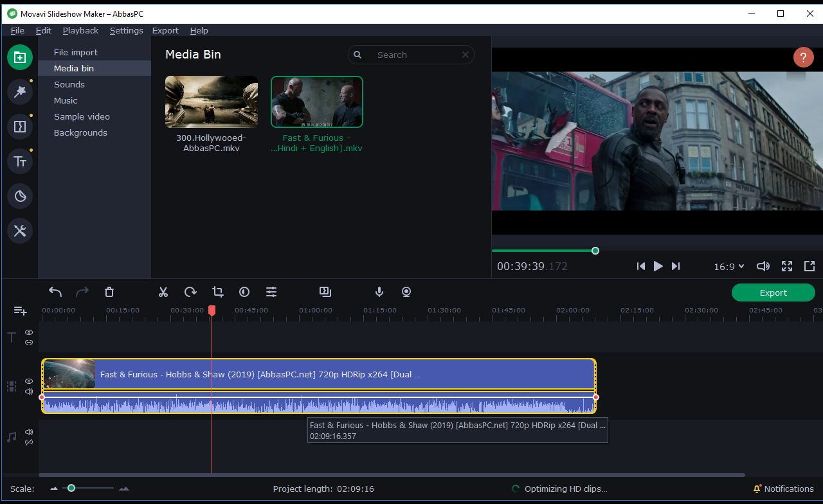Screen dimensions: 823x504
Task: Split clip with the scissors icon
Action: tap(163, 292)
